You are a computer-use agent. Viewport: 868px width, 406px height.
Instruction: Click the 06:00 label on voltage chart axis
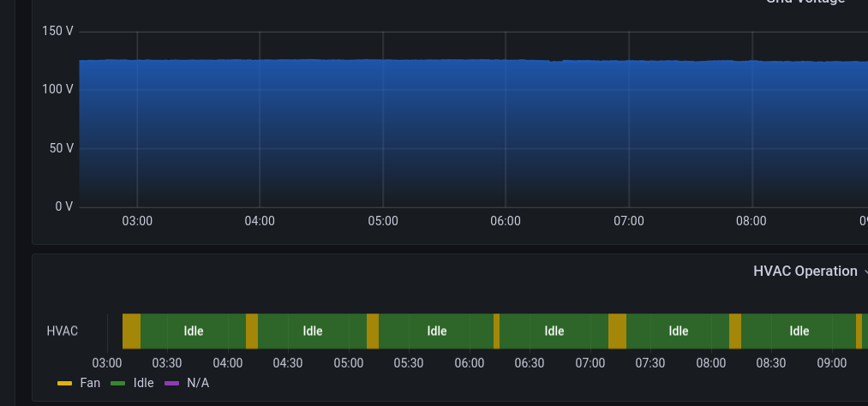(x=506, y=221)
